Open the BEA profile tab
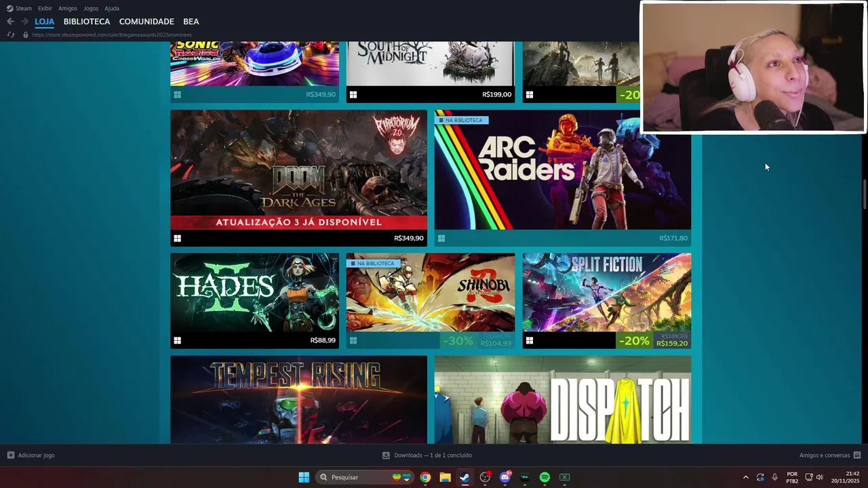 pos(191,22)
